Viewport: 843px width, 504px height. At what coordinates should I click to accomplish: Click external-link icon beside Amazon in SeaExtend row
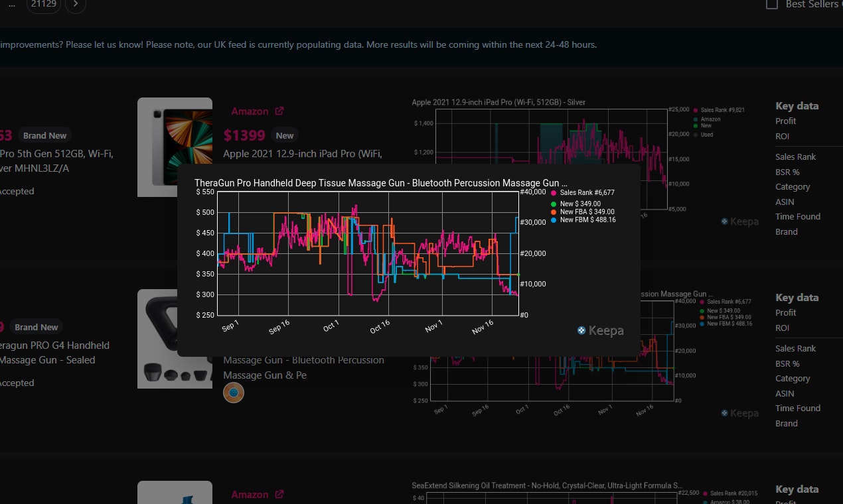click(279, 494)
